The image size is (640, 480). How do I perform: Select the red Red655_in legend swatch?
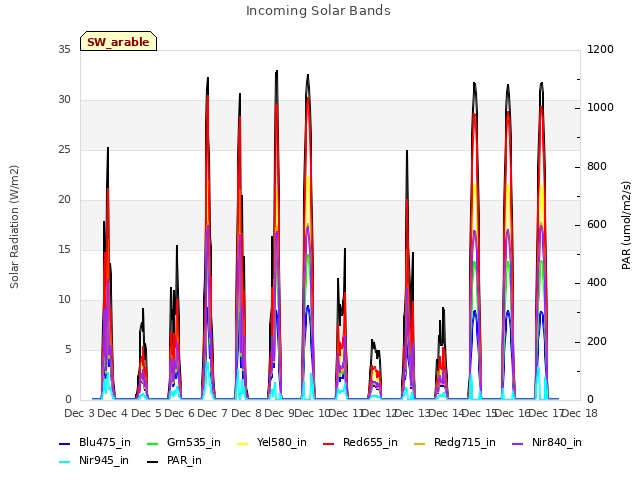329,444
